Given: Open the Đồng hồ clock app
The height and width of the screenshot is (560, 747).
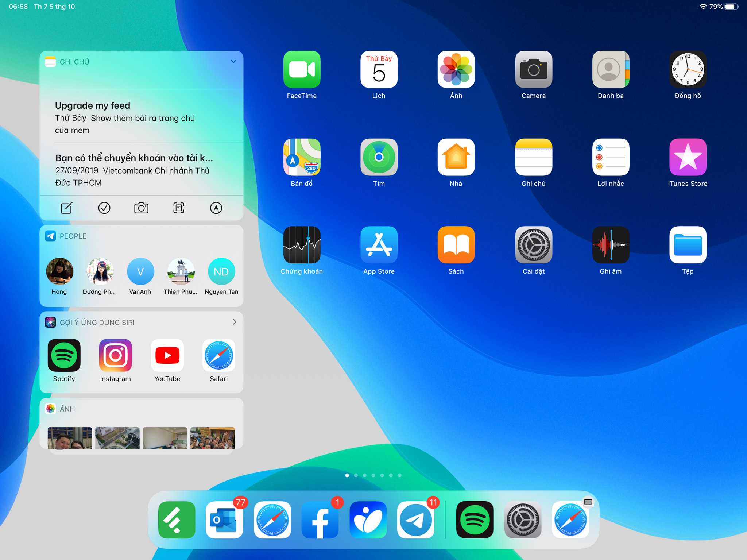Looking at the screenshot, I should [688, 69].
